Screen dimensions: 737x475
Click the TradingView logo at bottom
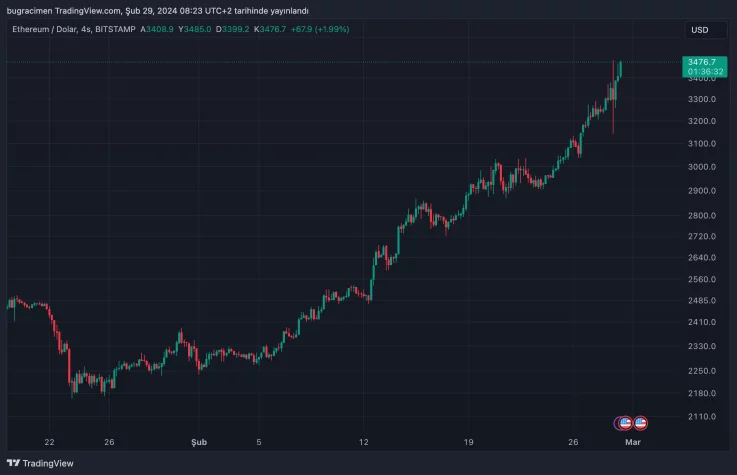pos(40,463)
